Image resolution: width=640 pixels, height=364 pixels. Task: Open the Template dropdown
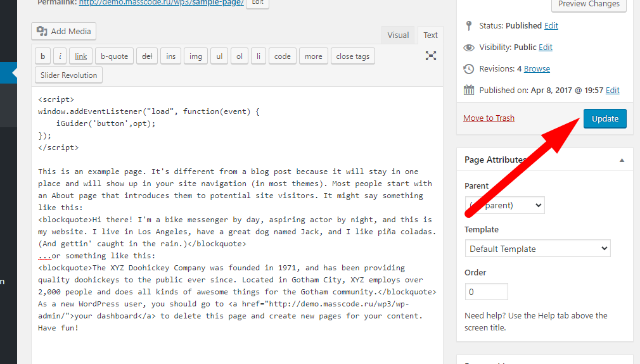pyautogui.click(x=537, y=249)
